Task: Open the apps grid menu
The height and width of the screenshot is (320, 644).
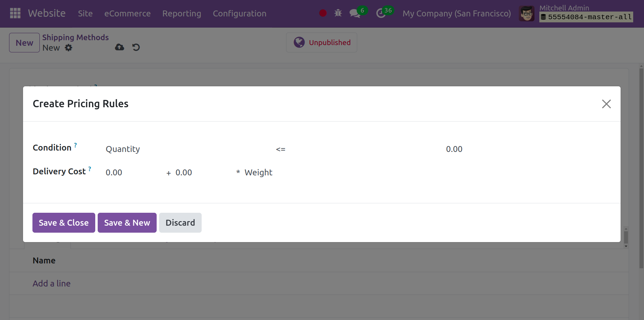Action: (x=15, y=13)
